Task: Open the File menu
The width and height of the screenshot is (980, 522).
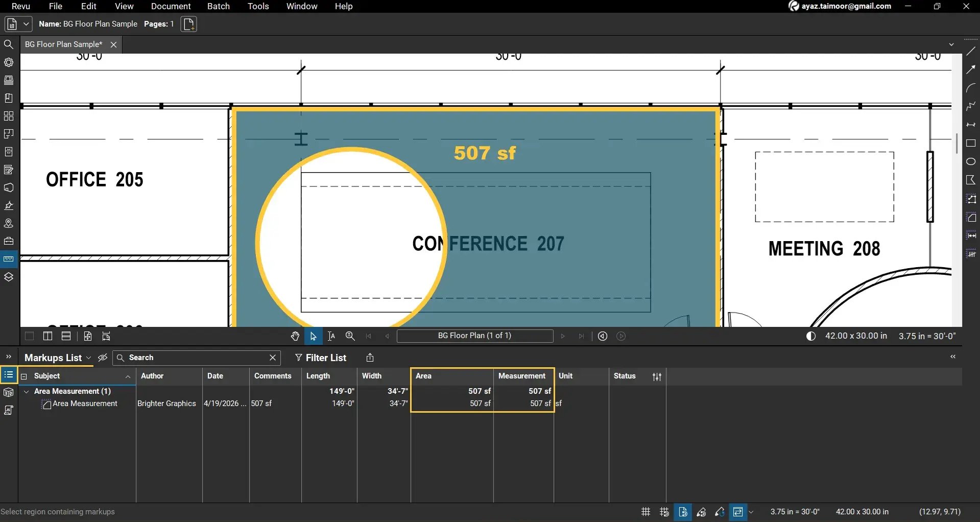Action: click(56, 6)
